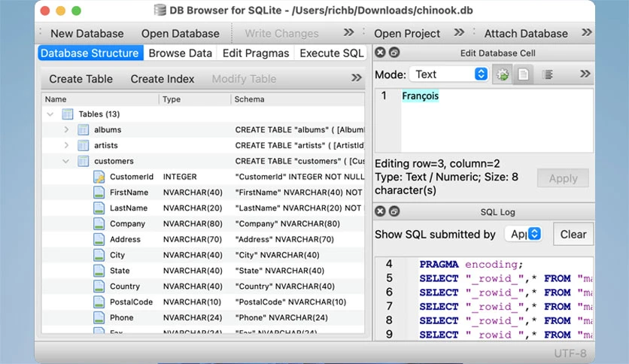The image size is (629, 364).
Task: Click the State field icon
Action: point(99,271)
